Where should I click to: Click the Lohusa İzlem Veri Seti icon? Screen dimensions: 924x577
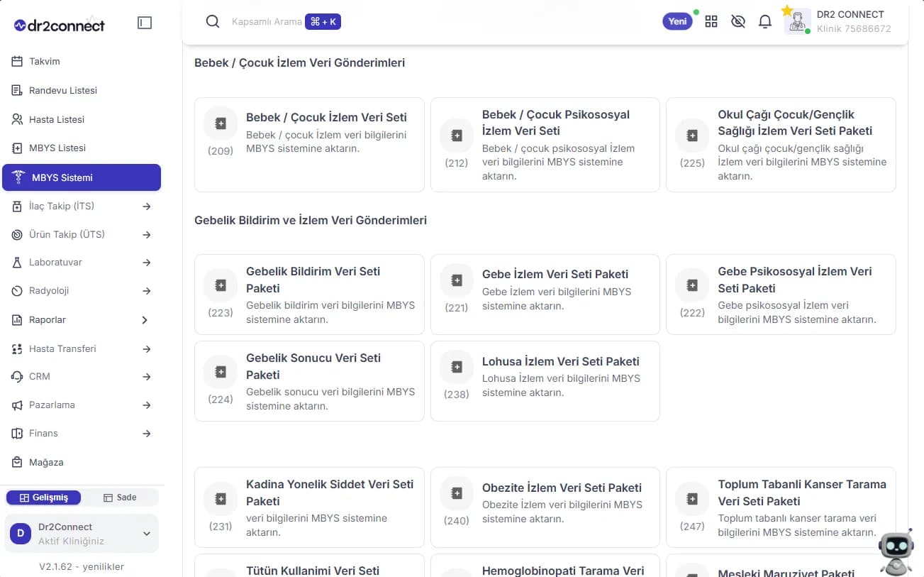click(457, 367)
